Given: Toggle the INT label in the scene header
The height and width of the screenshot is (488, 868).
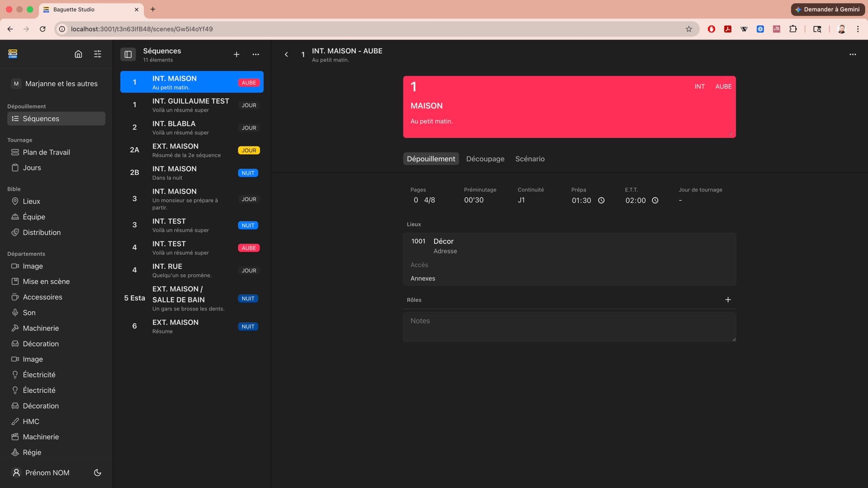Looking at the screenshot, I should click(x=699, y=87).
